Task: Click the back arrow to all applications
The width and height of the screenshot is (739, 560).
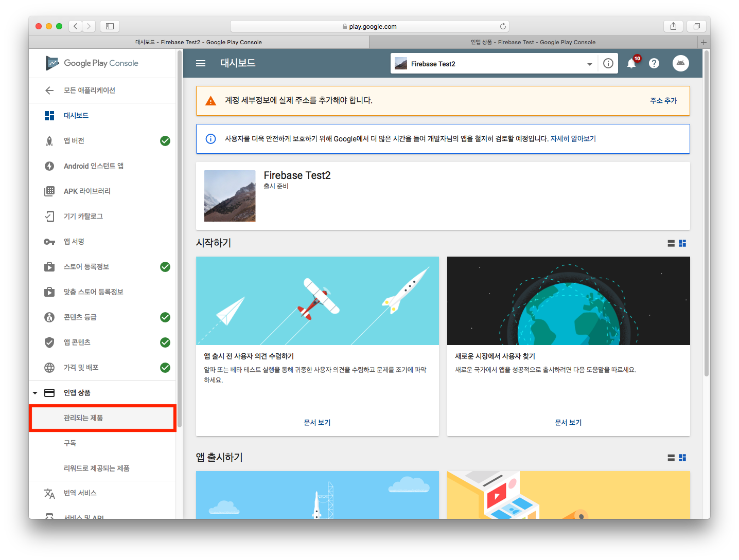Action: click(x=49, y=91)
